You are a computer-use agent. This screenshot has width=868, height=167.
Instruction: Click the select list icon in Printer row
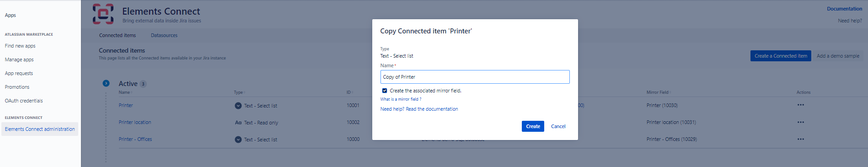238,106
